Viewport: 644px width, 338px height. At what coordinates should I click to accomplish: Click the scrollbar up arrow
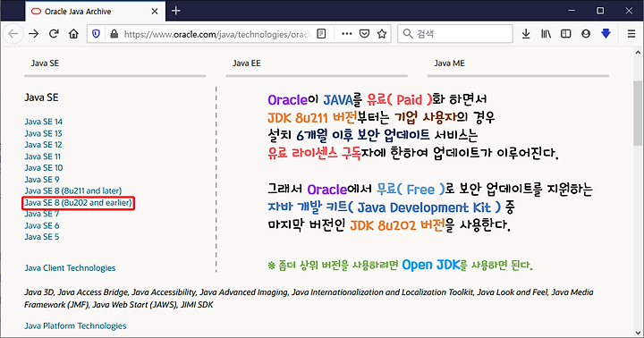[x=638, y=53]
